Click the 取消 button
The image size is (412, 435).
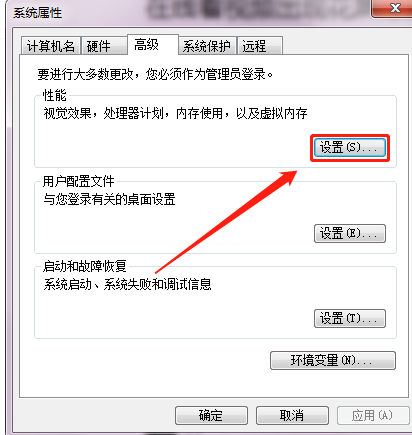point(292,415)
